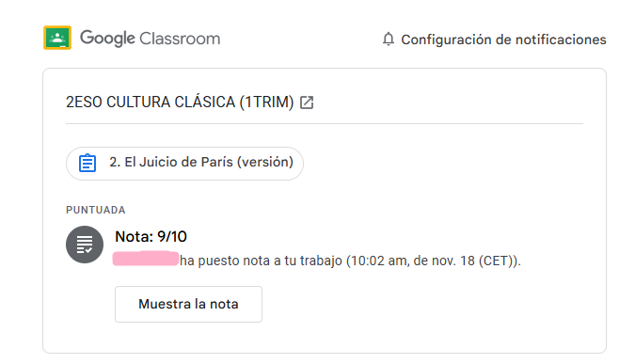Click the (1TRIM) part of class title

pos(266,102)
